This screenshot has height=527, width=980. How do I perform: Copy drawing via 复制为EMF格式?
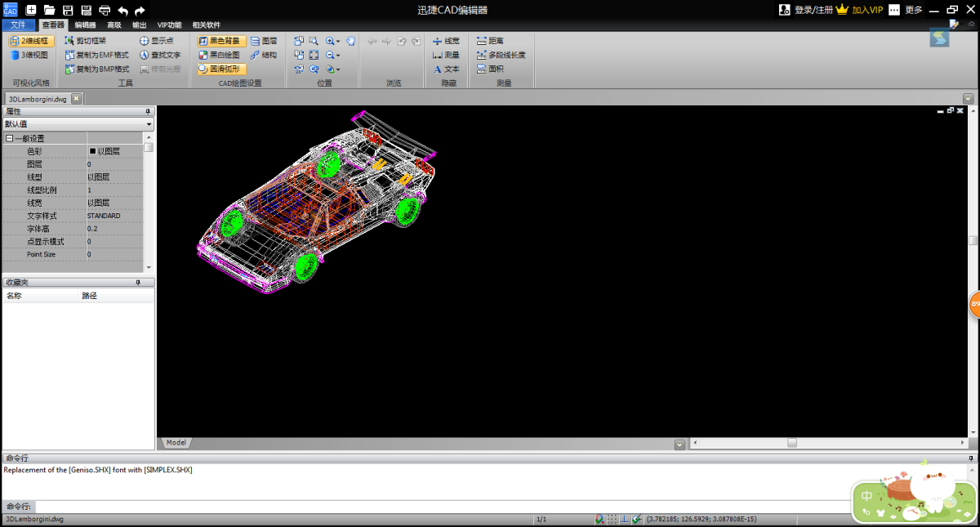96,55
